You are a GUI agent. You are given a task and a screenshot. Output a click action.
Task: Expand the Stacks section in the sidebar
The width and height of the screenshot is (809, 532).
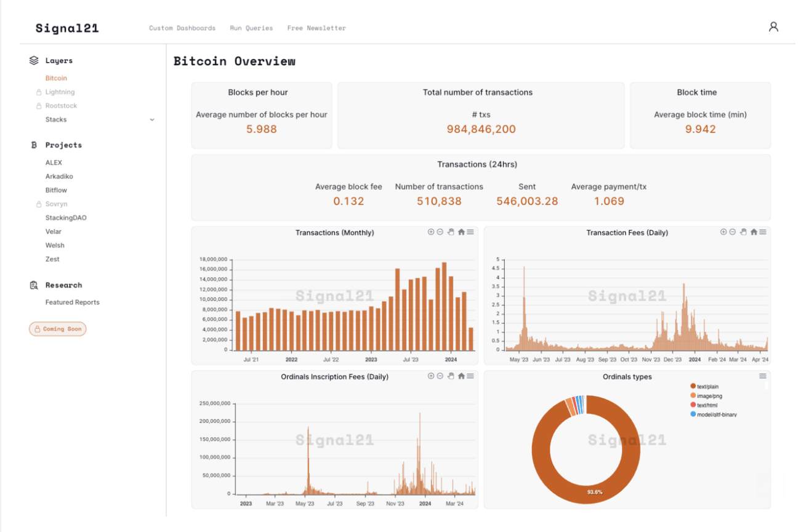(152, 119)
